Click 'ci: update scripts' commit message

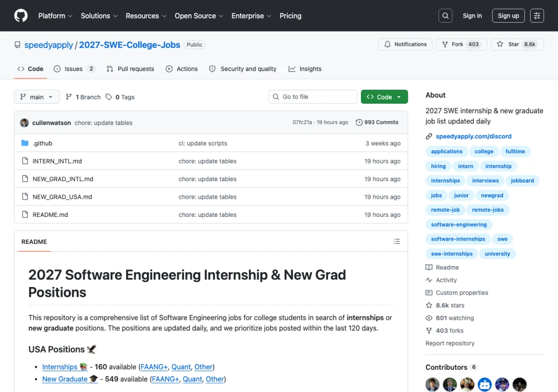(x=203, y=144)
